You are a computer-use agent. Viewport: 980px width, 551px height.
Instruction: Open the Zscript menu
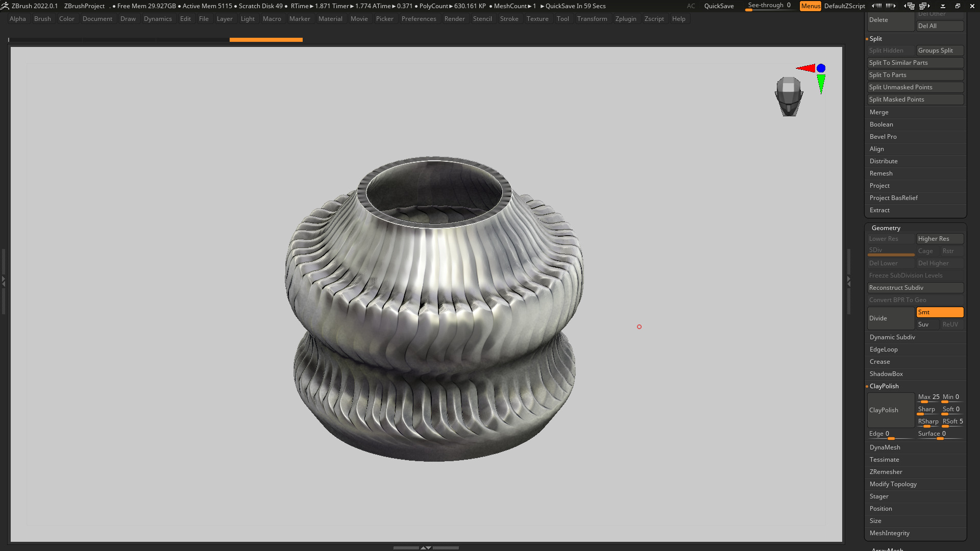click(x=654, y=19)
